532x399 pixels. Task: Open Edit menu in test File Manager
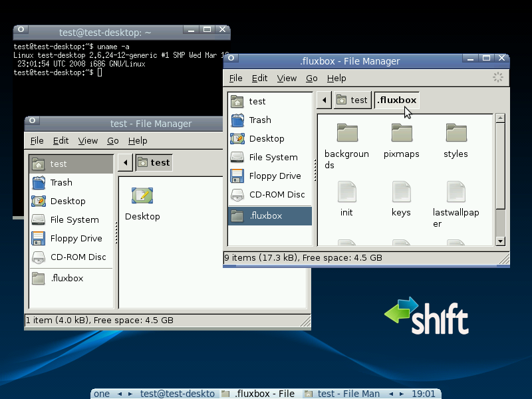pos(61,141)
